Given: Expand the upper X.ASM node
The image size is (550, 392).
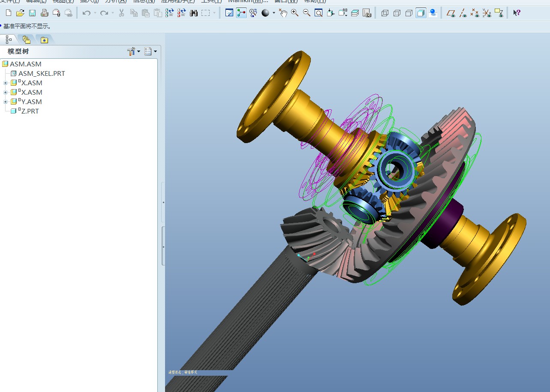Looking at the screenshot, I should coord(6,83).
